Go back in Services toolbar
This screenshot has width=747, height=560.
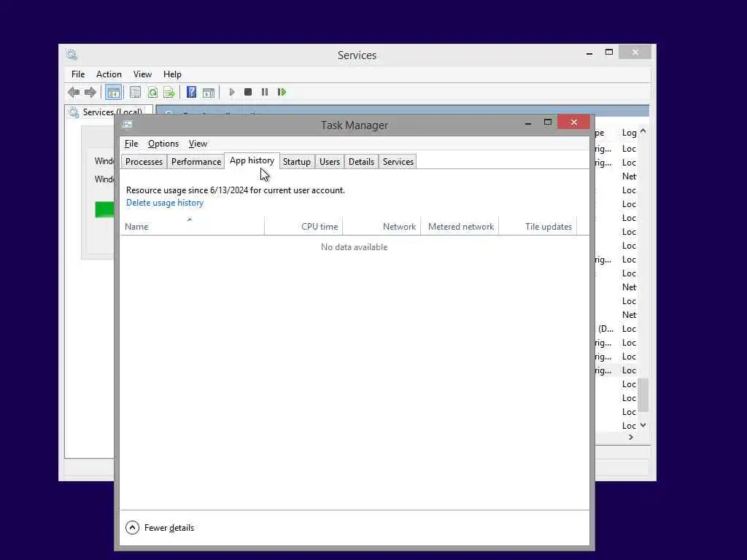74,92
